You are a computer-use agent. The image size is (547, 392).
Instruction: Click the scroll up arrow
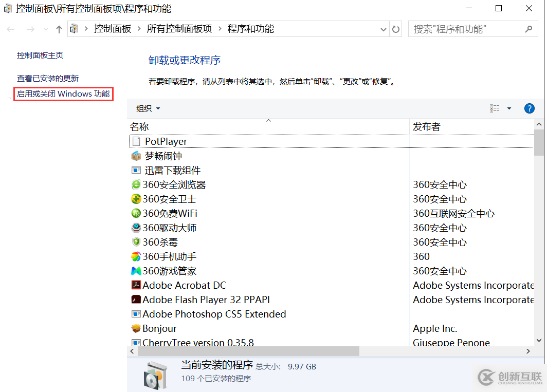click(539, 124)
